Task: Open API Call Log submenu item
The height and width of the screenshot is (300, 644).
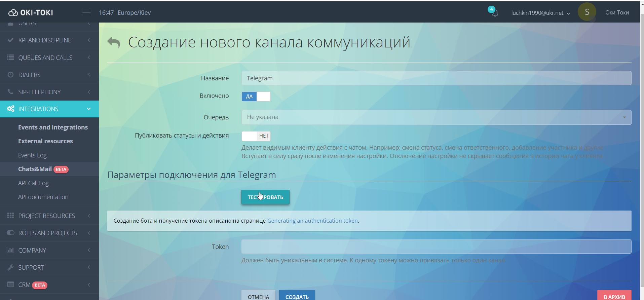Action: pos(33,183)
